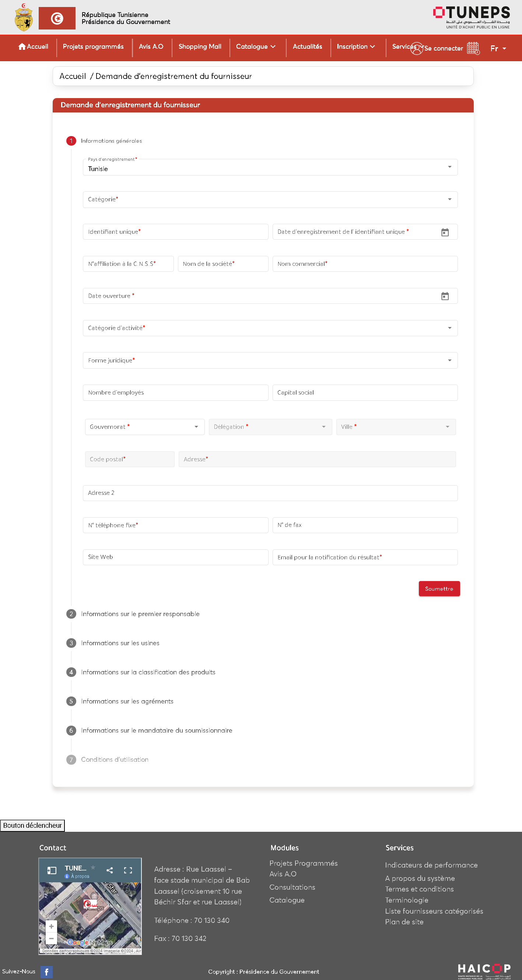Open the Shopping Mall menu item
Screen dimensions: 522x980
coord(200,46)
